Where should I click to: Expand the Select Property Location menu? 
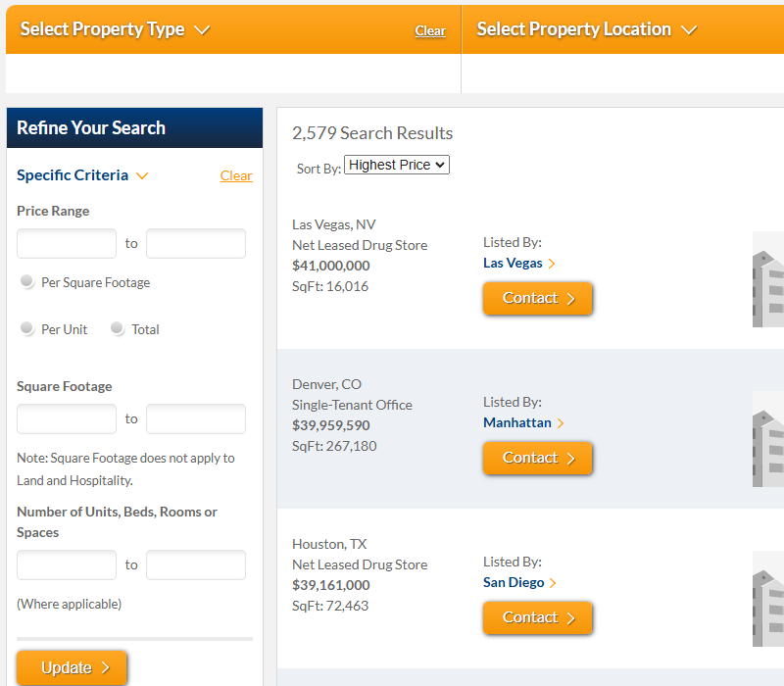point(586,29)
